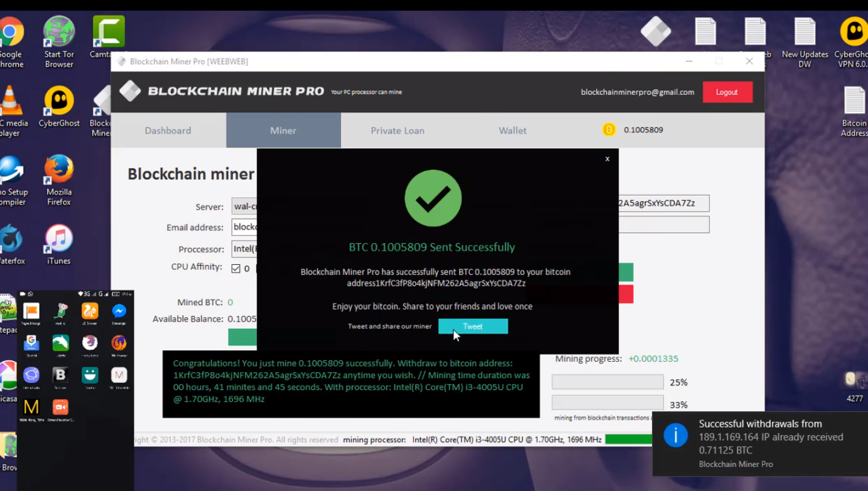Click the bitcoin coin icon beside the balance

point(609,130)
